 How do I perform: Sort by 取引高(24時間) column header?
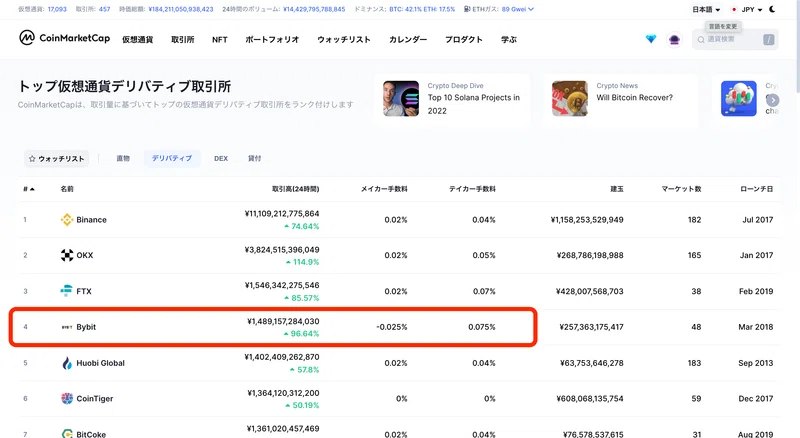pyautogui.click(x=295, y=189)
